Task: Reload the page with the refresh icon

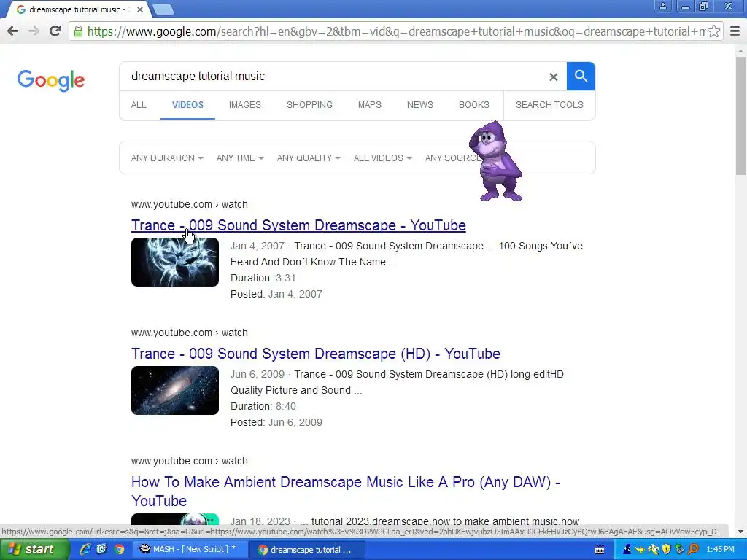Action: click(x=55, y=31)
